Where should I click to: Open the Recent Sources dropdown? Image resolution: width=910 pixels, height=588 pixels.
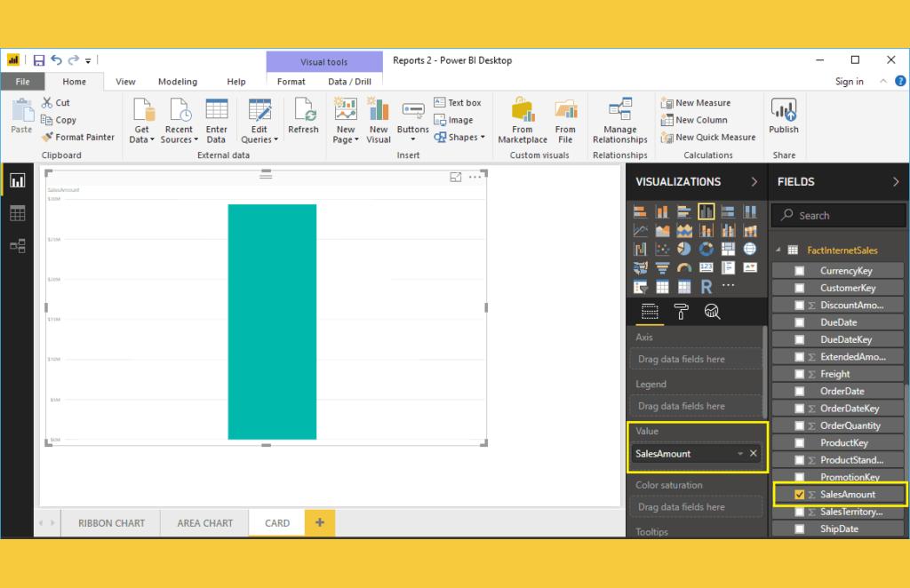[x=180, y=121]
